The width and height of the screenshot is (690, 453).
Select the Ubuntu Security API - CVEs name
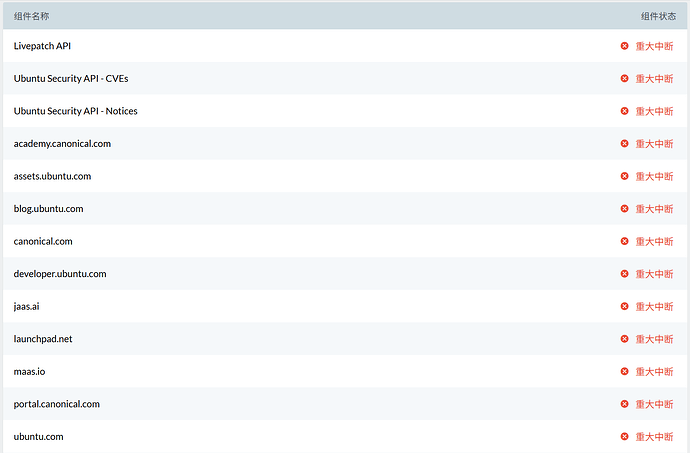click(x=71, y=78)
